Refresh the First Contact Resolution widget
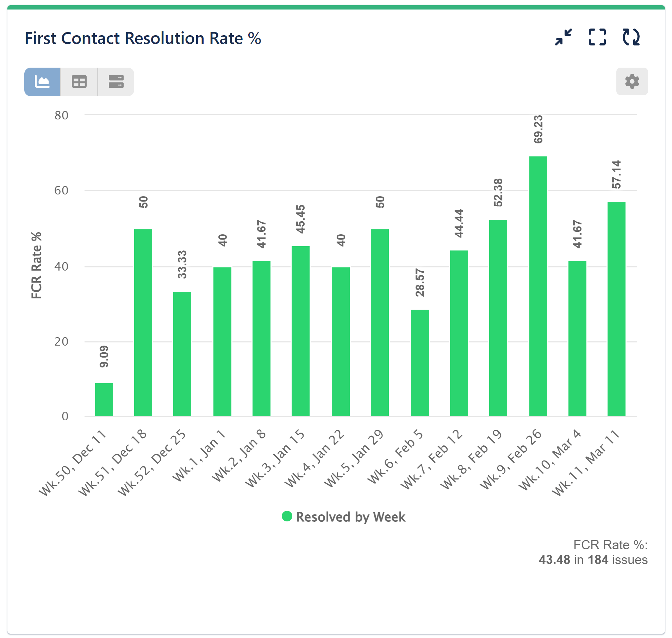The height and width of the screenshot is (638, 672). 631,37
